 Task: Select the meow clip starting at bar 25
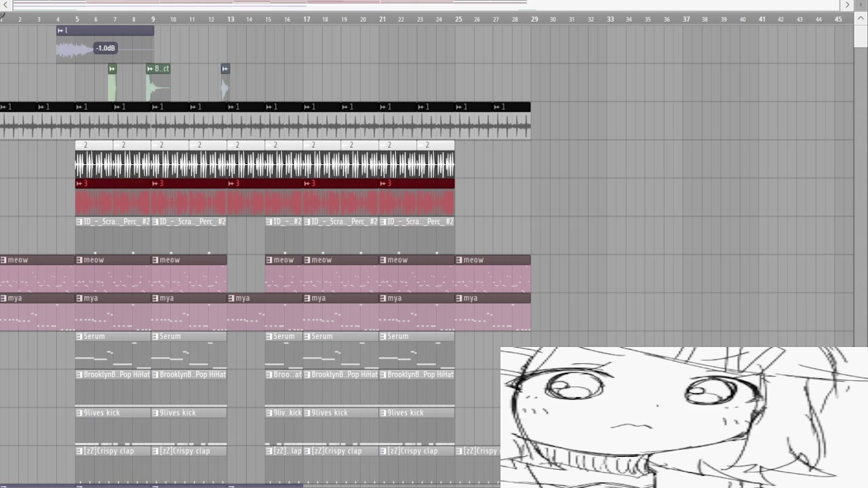pos(493,274)
